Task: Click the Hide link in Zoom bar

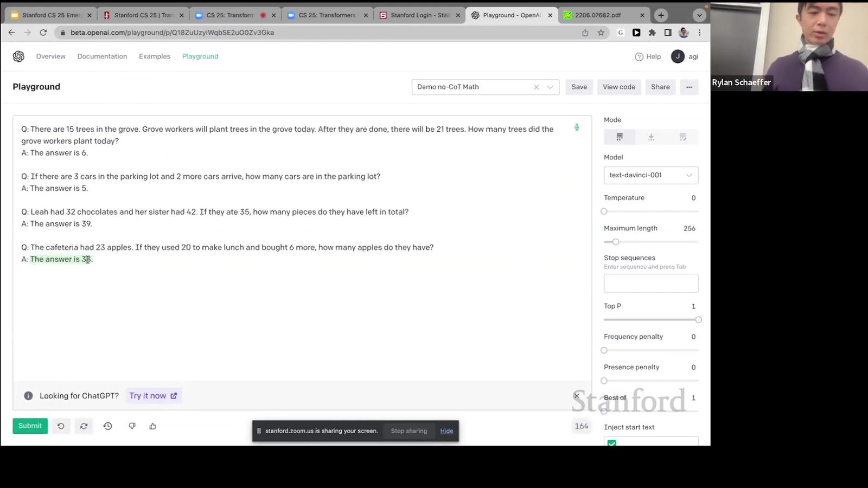Action: tap(446, 431)
